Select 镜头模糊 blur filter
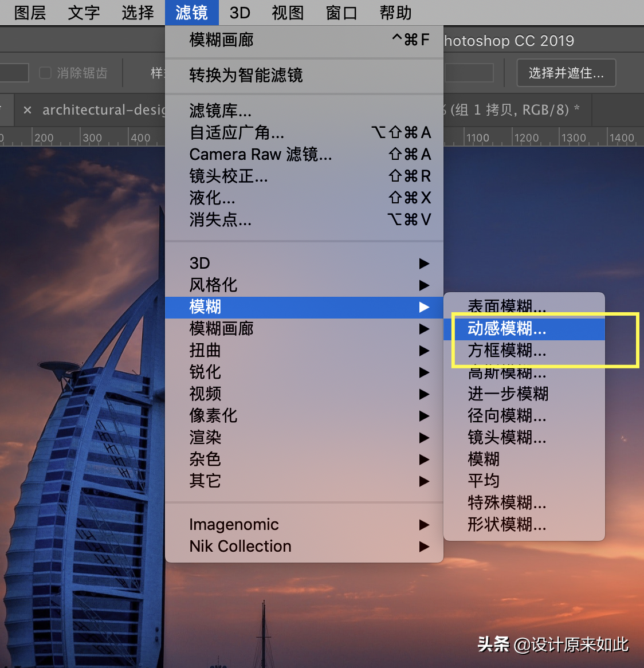The image size is (644, 668). coord(524,438)
